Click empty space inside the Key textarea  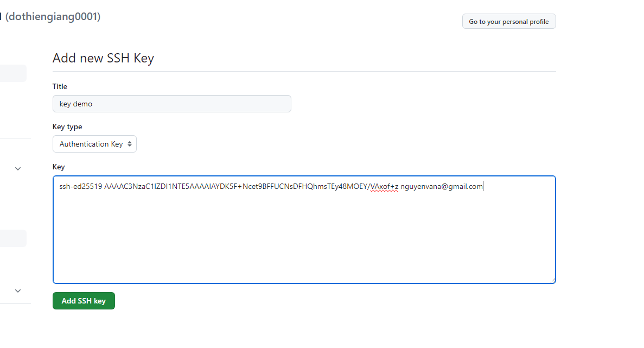point(304,239)
